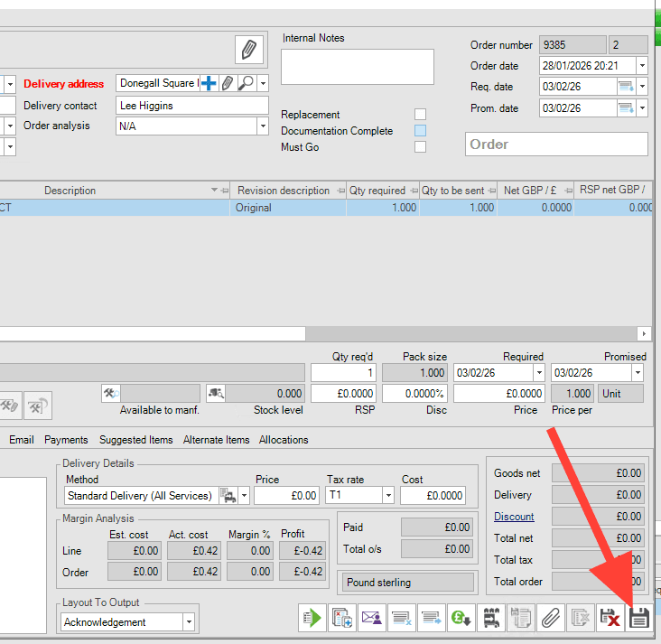Tick the Must Go checkbox

point(420,146)
